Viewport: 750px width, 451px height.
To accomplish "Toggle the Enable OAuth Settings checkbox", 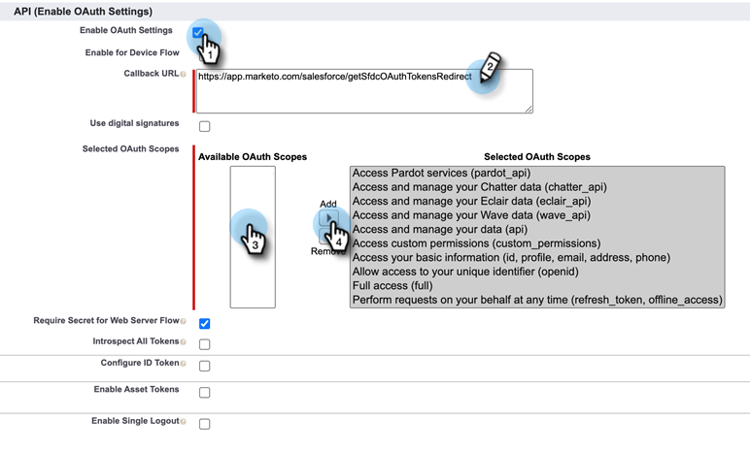I will (x=198, y=33).
